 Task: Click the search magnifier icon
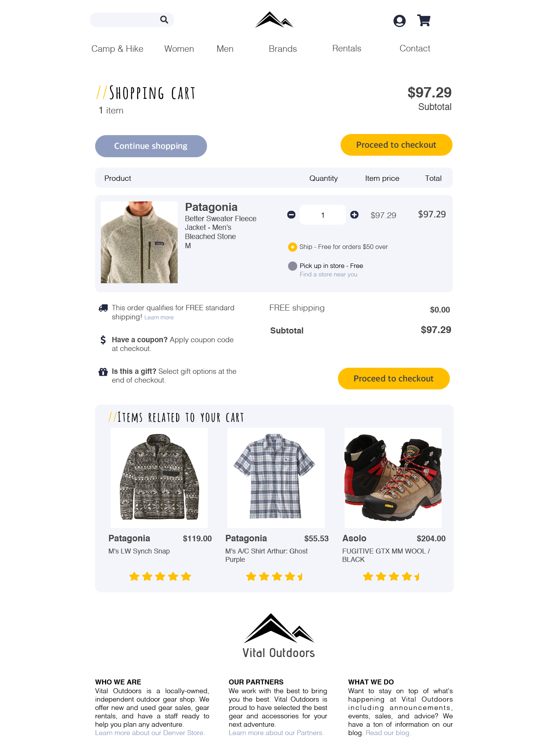[164, 19]
